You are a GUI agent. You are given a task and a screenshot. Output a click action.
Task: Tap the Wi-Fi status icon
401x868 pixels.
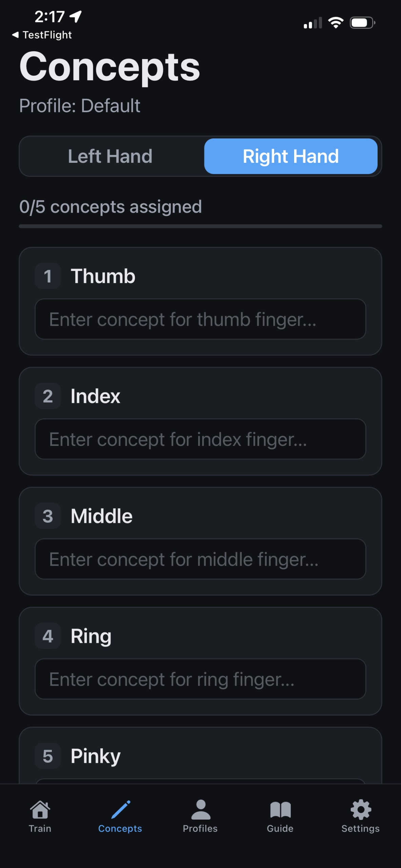pyautogui.click(x=336, y=23)
